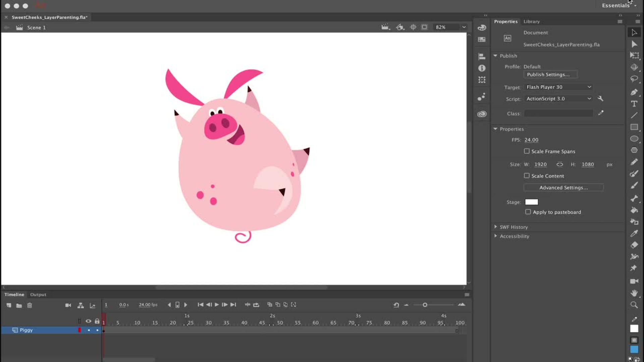Click the white Stage color swatch
Screen dimensions: 644x362
tap(531, 202)
